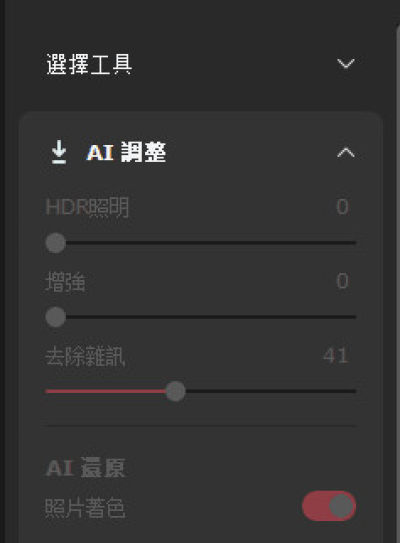Click the AI 還原 section heading

pos(85,468)
